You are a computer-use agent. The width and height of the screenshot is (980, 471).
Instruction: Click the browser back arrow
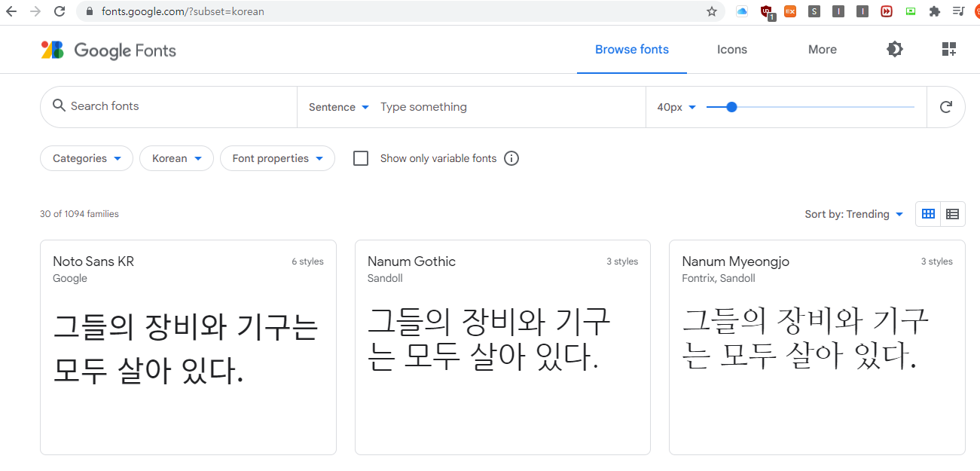click(x=11, y=11)
